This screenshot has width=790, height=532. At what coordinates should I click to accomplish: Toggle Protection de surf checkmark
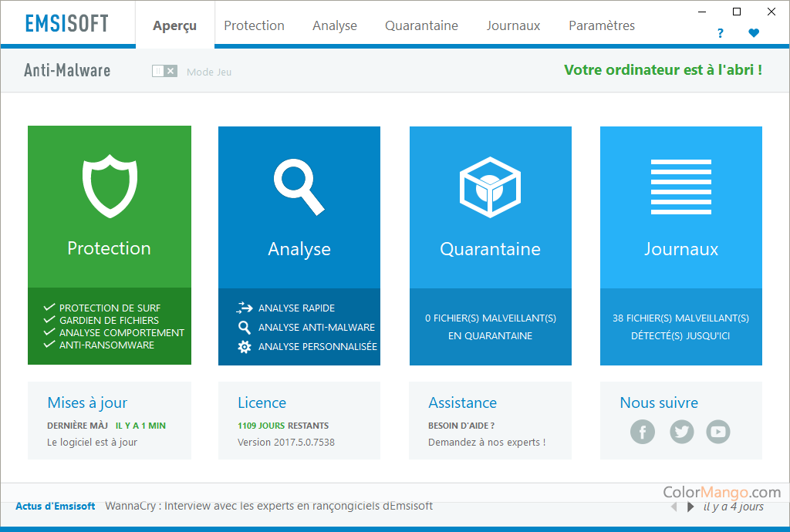pos(49,307)
